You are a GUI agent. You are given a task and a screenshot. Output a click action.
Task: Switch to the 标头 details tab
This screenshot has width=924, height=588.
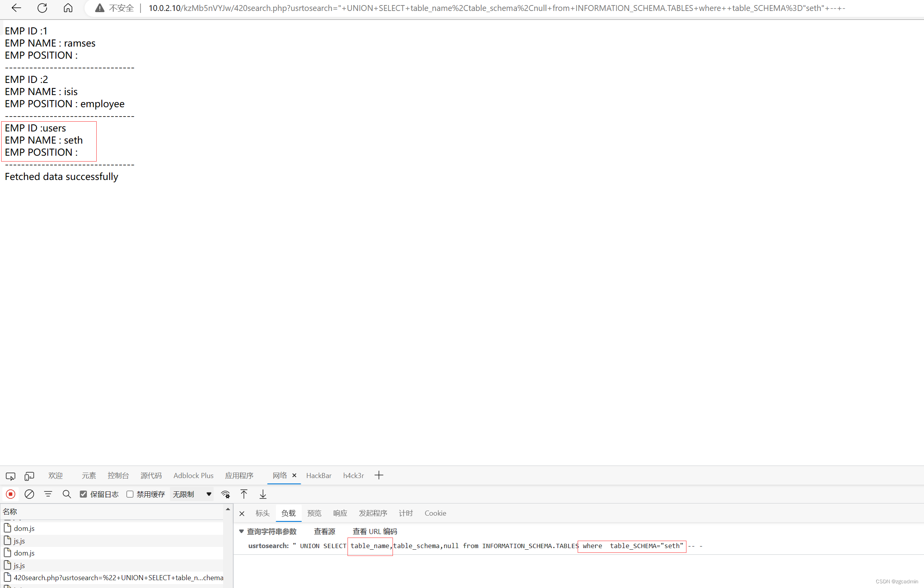pyautogui.click(x=263, y=513)
